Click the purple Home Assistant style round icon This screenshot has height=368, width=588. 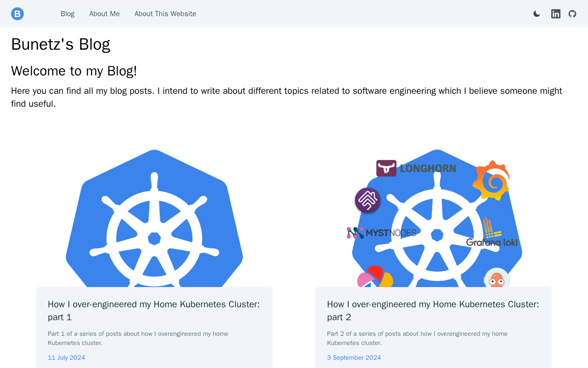click(367, 201)
